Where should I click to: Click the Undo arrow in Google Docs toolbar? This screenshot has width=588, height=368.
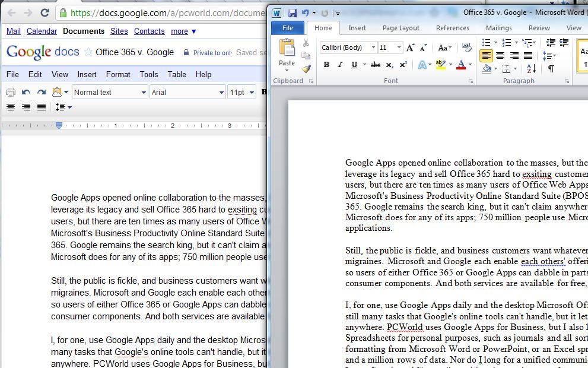[x=26, y=92]
